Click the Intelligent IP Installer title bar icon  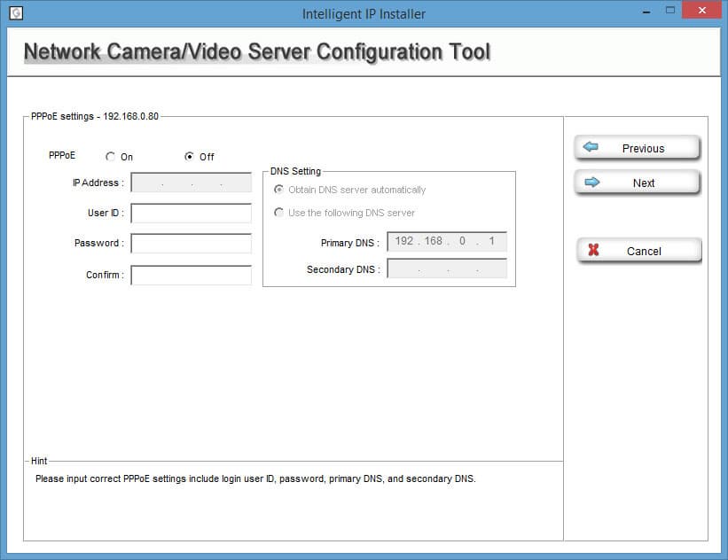(16, 12)
